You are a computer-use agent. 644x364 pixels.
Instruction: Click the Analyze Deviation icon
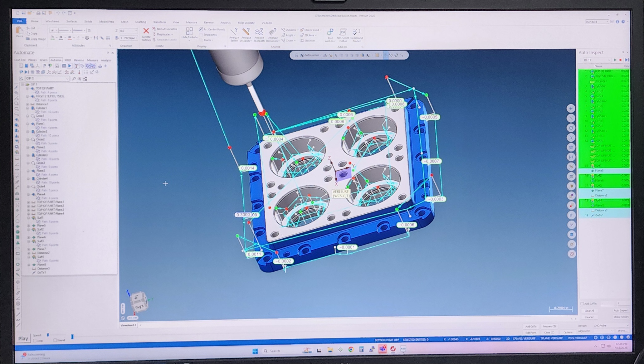tap(272, 32)
